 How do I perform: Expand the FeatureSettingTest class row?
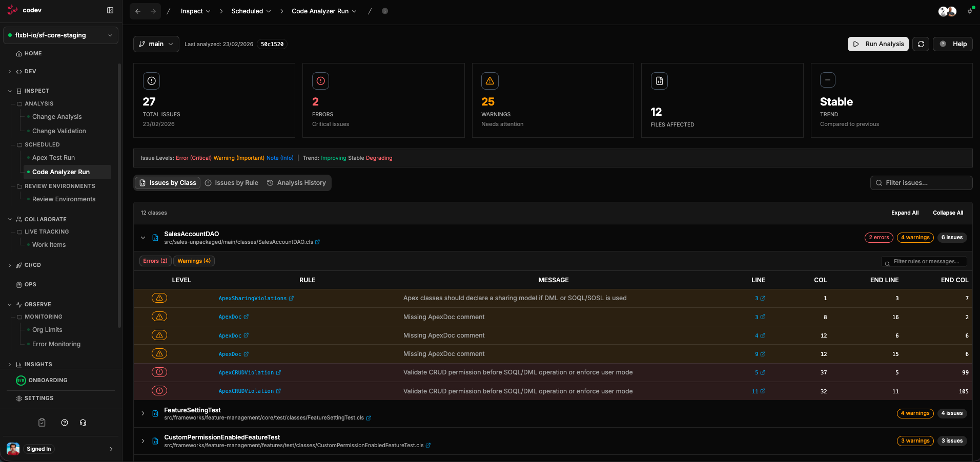point(143,413)
